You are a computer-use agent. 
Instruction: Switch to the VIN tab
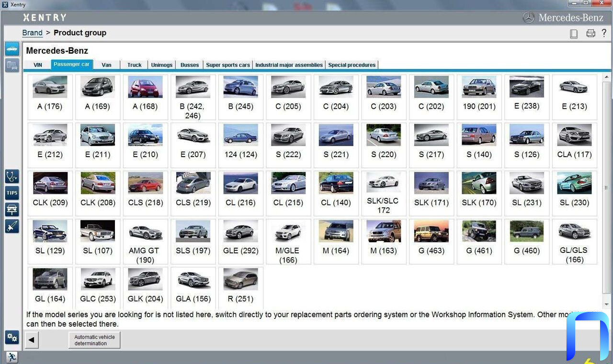pos(38,65)
